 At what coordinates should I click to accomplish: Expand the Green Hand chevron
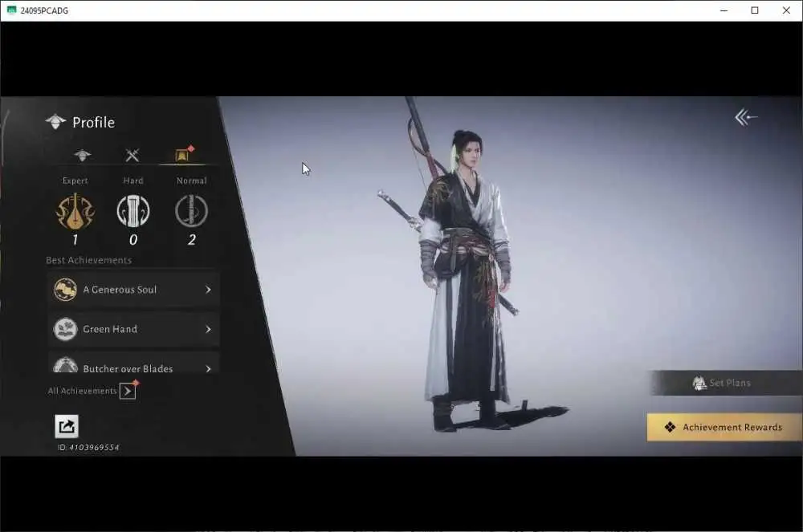point(208,329)
